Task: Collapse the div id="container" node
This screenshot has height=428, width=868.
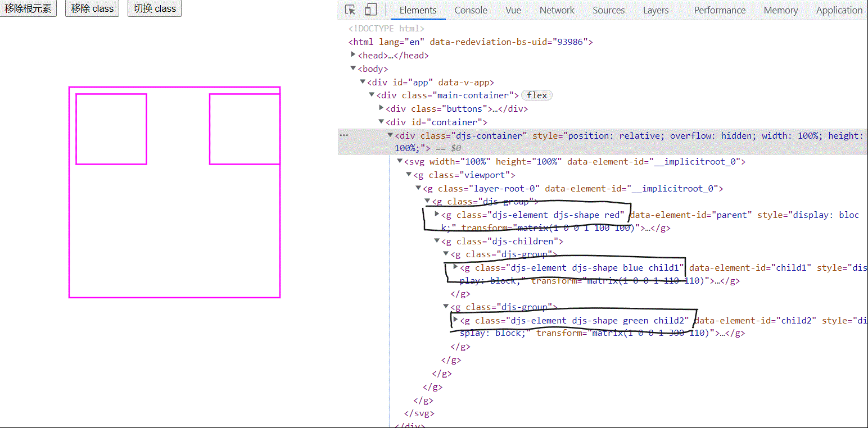Action: coord(381,121)
